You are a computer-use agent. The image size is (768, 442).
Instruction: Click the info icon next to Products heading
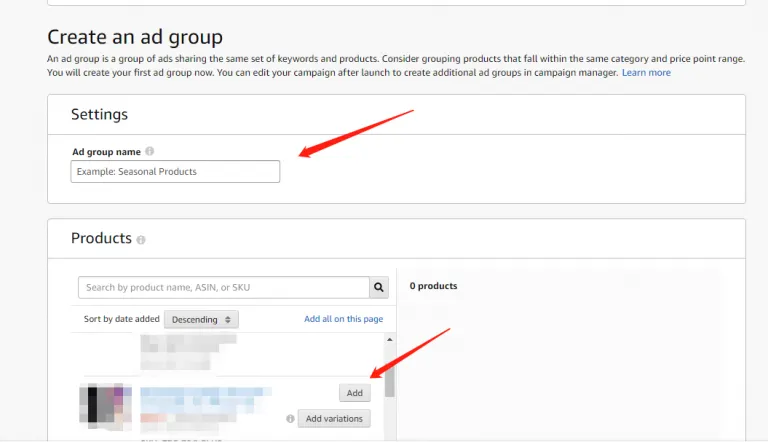141,240
